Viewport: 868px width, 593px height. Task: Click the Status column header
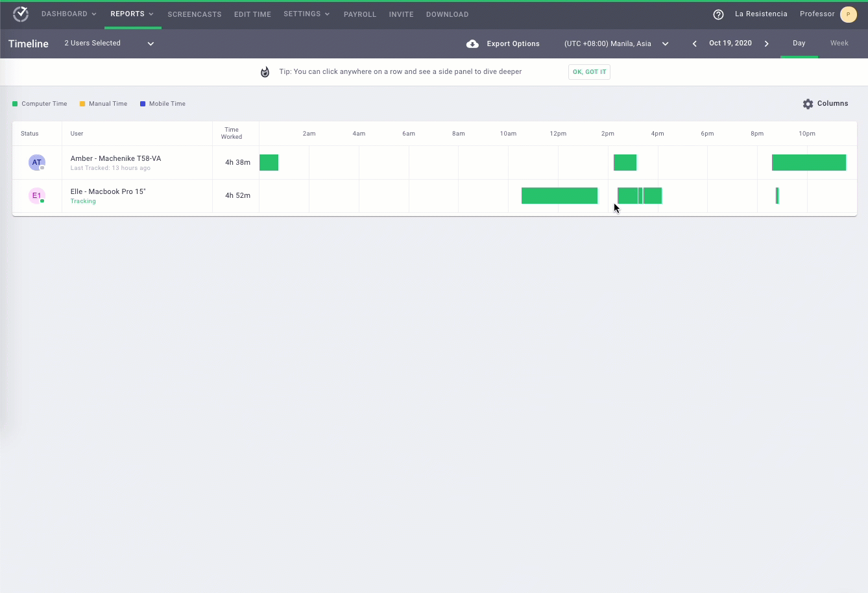[30, 134]
